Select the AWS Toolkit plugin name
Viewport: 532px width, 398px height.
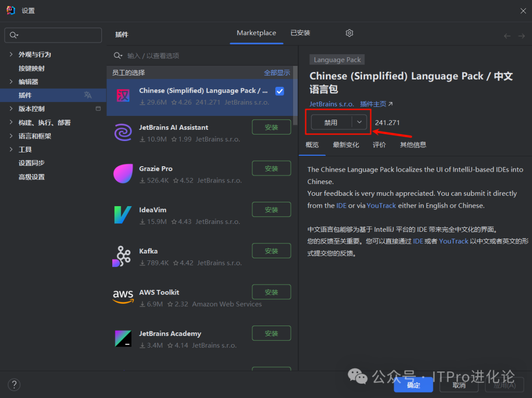click(x=159, y=292)
